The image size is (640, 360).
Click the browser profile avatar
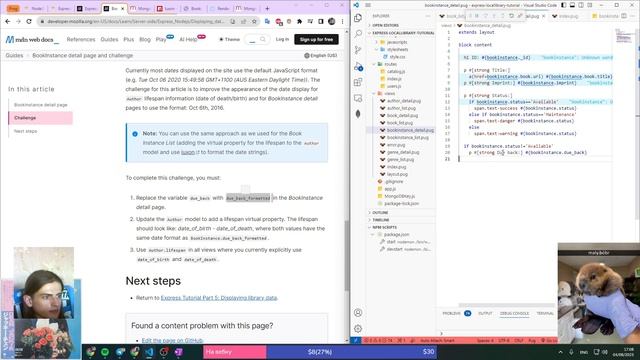coord(331,21)
